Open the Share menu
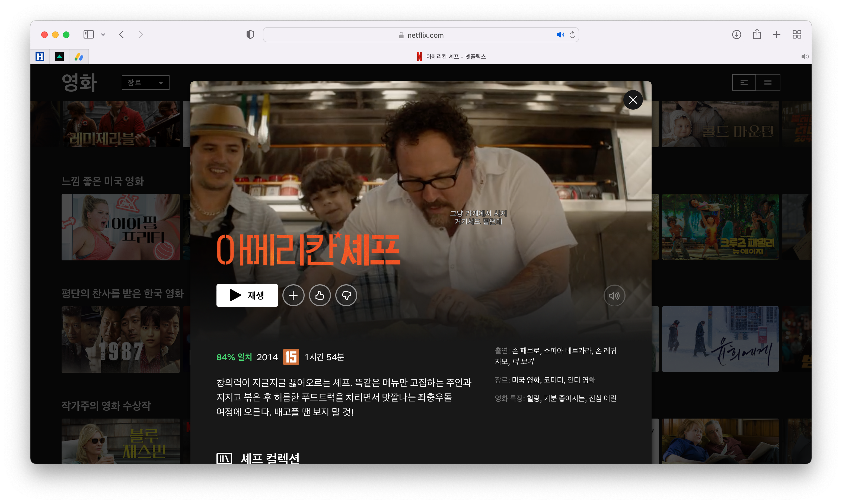The width and height of the screenshot is (842, 504). pyautogui.click(x=757, y=34)
